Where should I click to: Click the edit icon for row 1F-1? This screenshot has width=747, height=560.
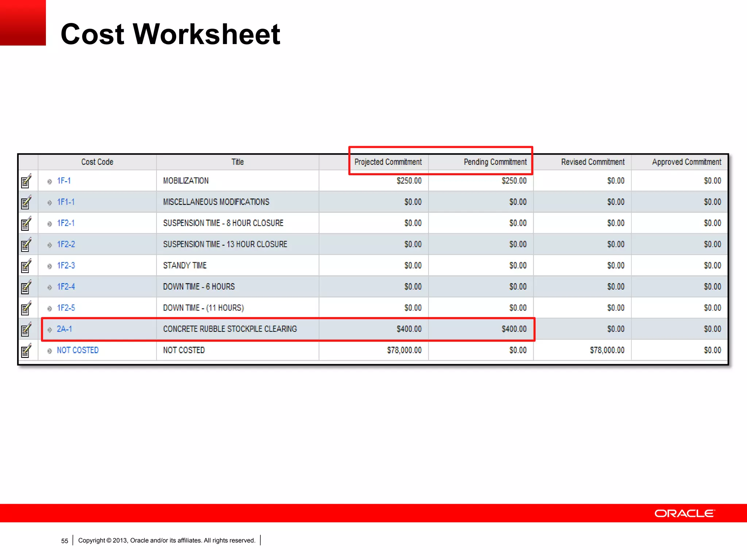26,181
